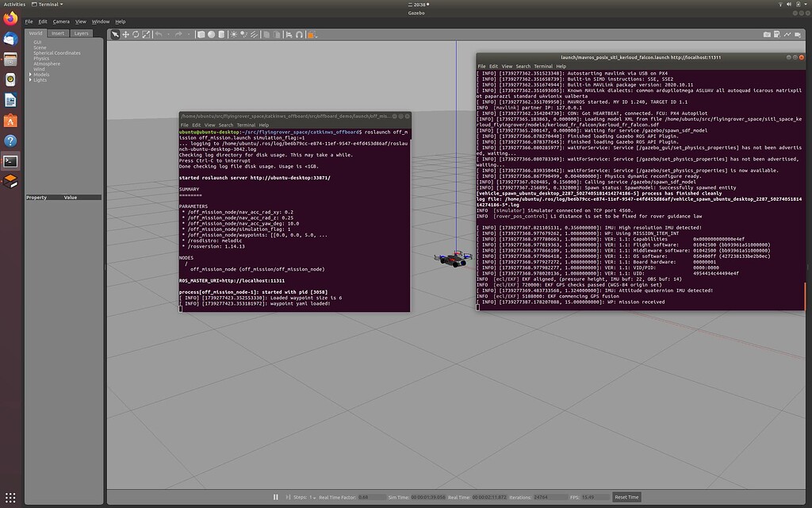Open Firefox from the Ubuntu dock

(x=11, y=17)
